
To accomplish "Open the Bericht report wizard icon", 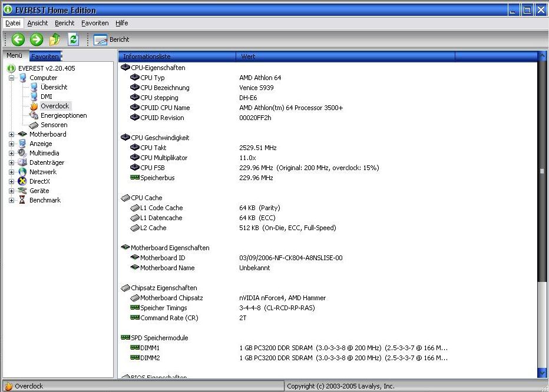I will tap(100, 40).
